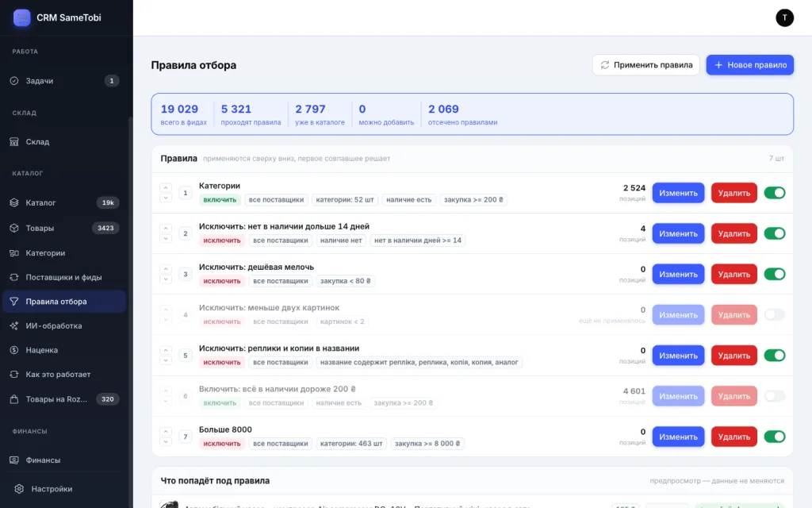
Task: Click Изменить for the Категории rule
Action: click(x=679, y=193)
